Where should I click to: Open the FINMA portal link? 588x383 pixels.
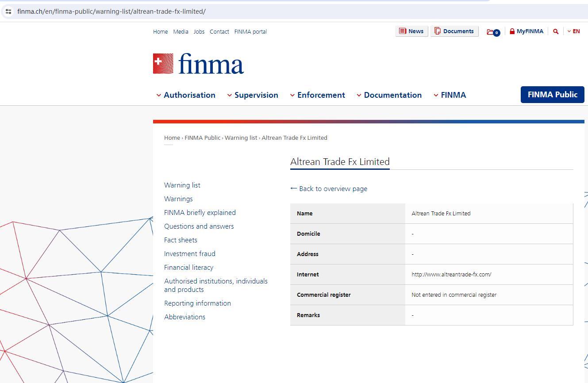pyautogui.click(x=250, y=32)
